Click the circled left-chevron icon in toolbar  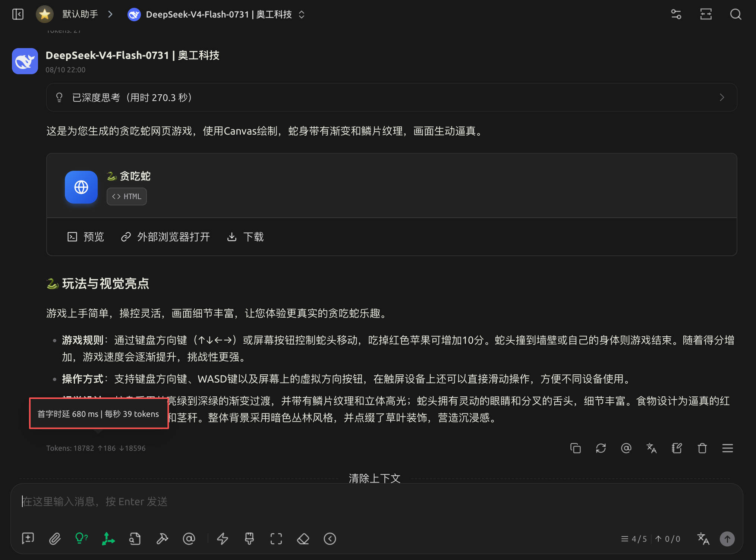tap(330, 539)
